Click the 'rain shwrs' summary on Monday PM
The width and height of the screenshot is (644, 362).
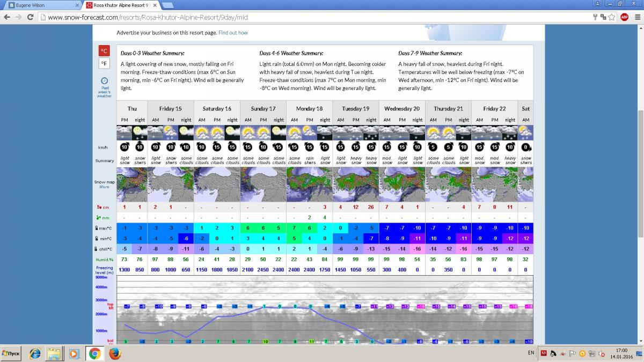pyautogui.click(x=310, y=160)
